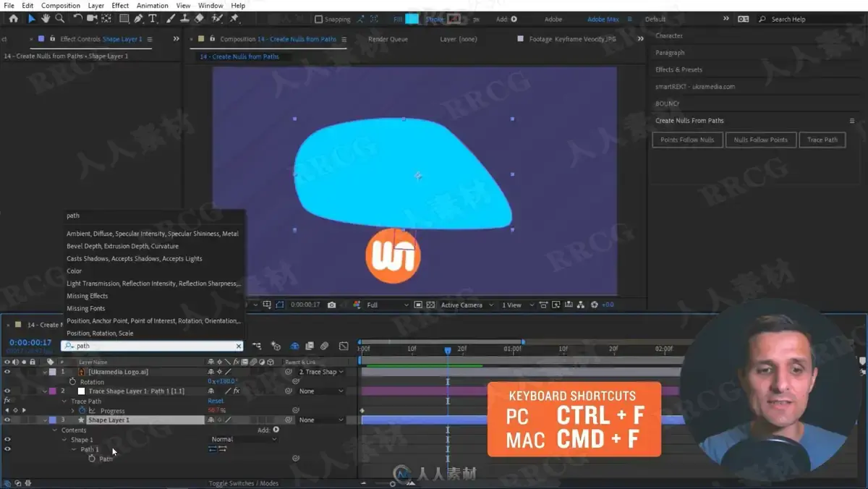Screen dimensions: 868x489
Task: Open the 1 View layout dropdown
Action: pyautogui.click(x=516, y=305)
